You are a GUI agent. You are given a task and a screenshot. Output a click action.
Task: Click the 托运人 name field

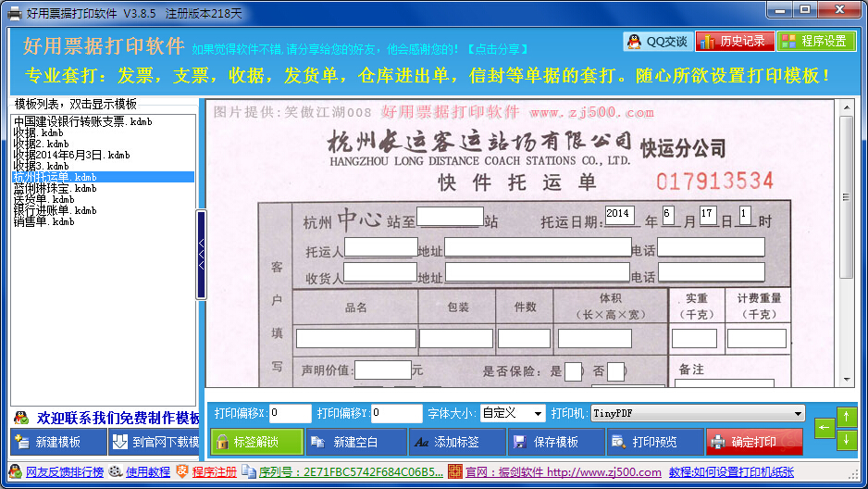point(381,247)
